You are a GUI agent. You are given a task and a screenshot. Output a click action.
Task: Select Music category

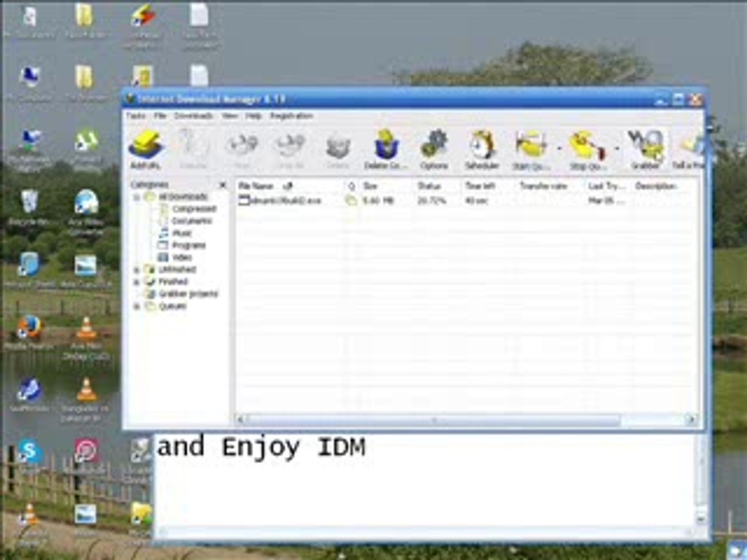[x=182, y=233]
